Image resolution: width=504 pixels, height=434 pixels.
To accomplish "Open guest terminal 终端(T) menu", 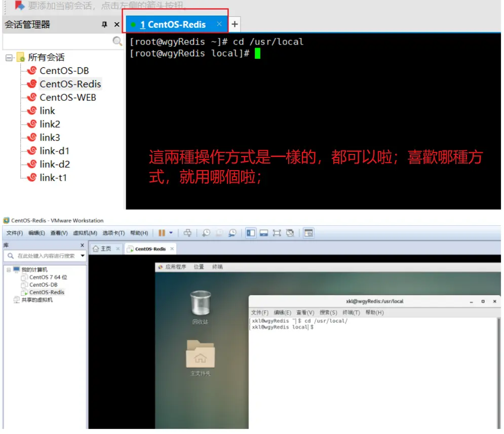I will [351, 312].
